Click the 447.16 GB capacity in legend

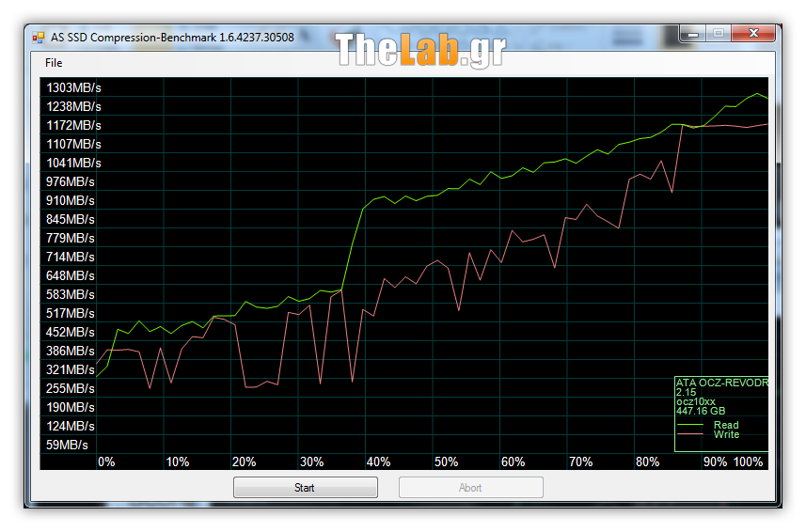click(x=701, y=411)
